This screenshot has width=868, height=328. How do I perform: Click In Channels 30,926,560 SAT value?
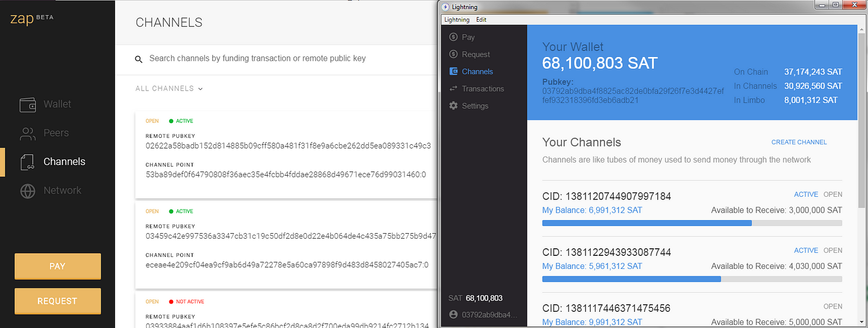point(813,86)
